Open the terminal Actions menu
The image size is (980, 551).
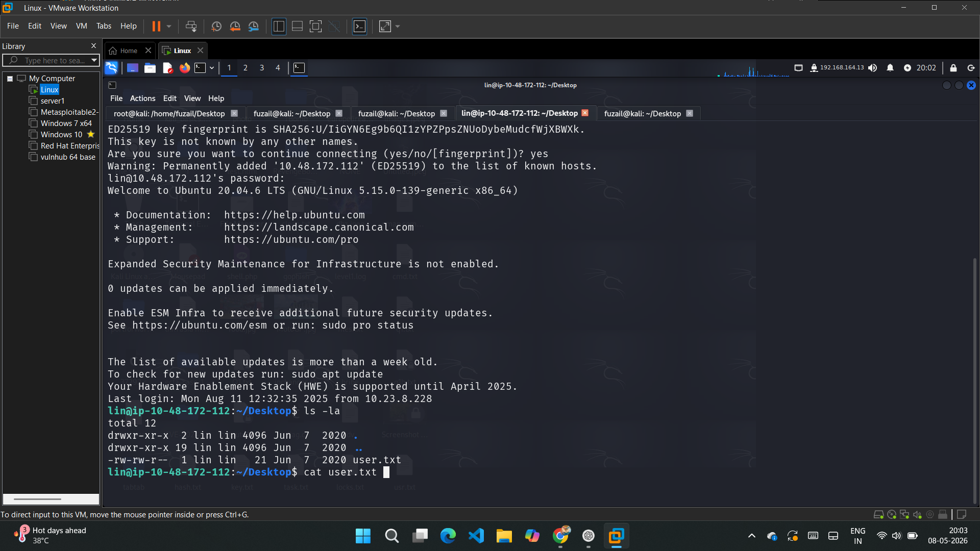coord(142,98)
